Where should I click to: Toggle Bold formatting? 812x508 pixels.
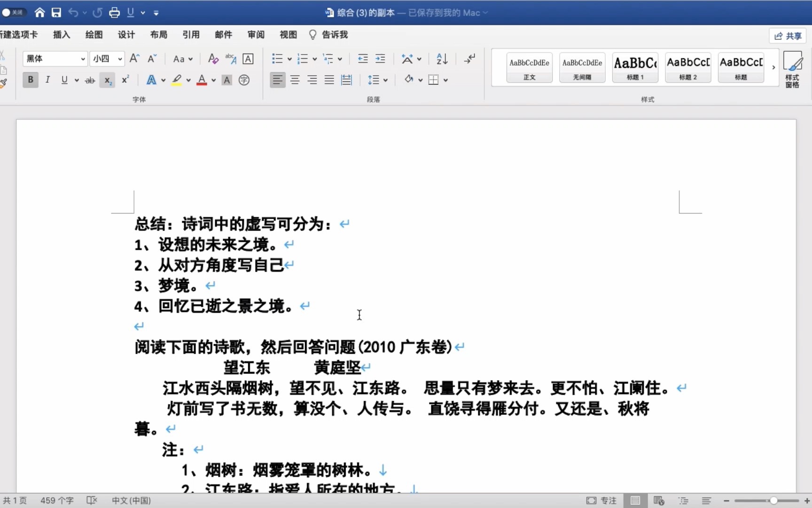pos(31,80)
